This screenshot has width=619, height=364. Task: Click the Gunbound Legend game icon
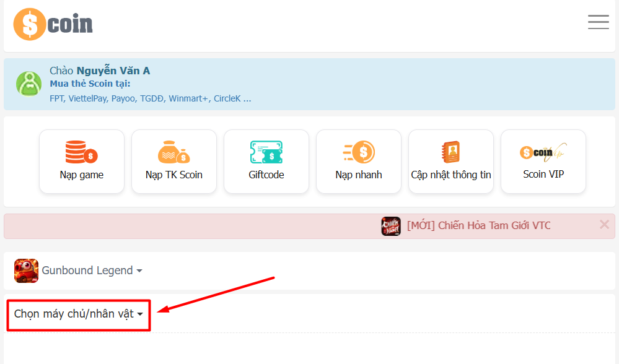click(26, 271)
